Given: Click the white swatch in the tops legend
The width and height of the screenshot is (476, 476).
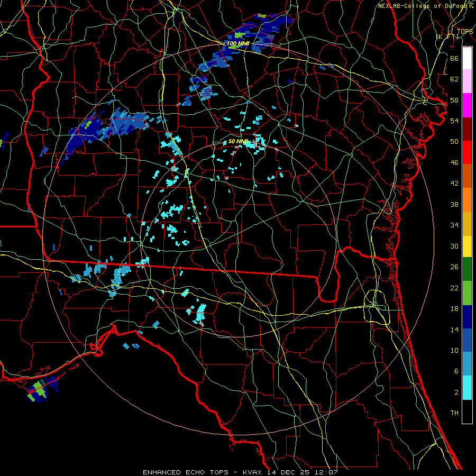Looking at the screenshot, I should tap(467, 58).
